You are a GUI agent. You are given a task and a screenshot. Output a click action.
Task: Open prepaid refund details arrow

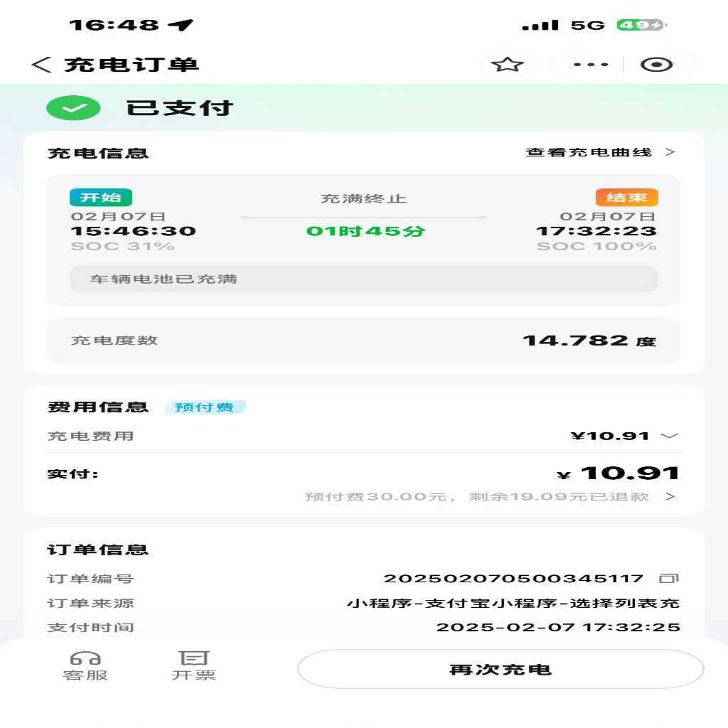tap(670, 496)
